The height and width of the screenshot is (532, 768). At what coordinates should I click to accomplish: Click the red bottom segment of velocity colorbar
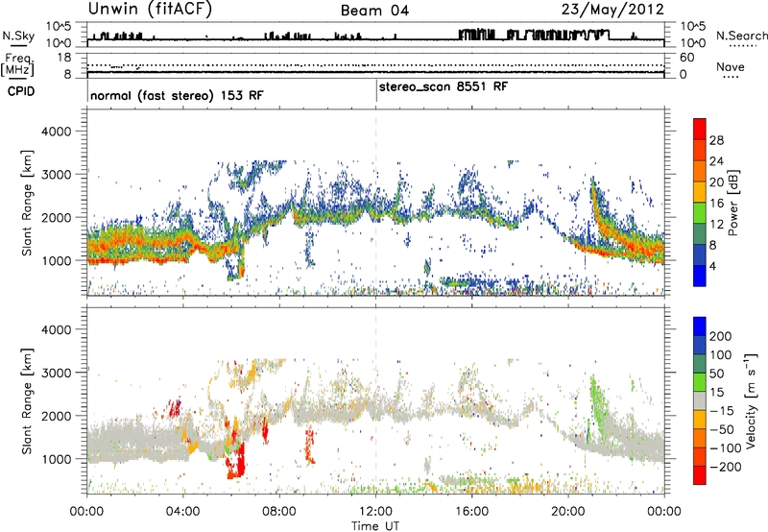[x=700, y=475]
